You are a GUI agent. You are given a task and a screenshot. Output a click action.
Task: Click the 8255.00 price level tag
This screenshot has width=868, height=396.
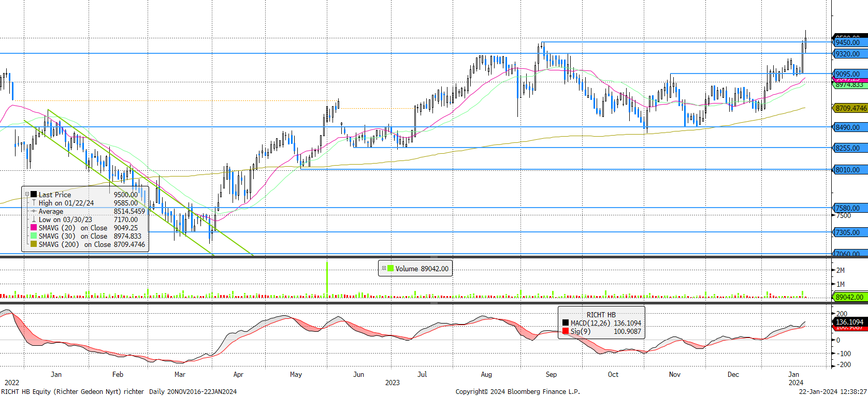850,148
